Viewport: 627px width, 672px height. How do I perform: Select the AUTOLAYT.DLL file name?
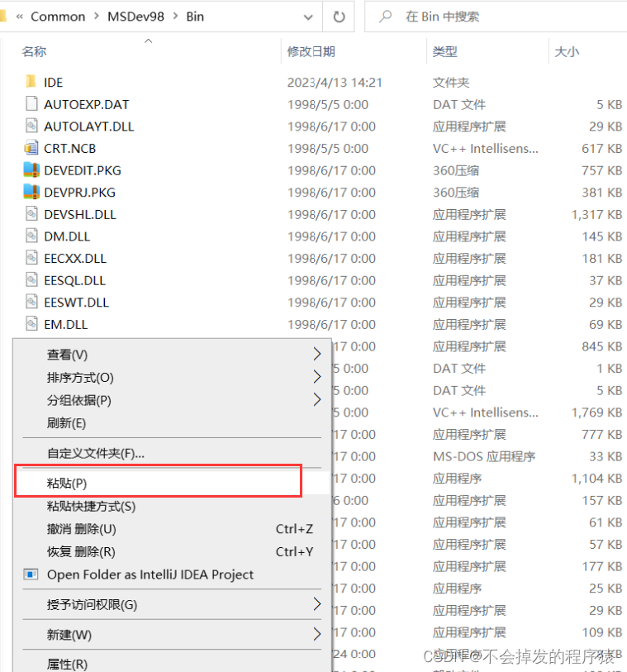pos(89,126)
